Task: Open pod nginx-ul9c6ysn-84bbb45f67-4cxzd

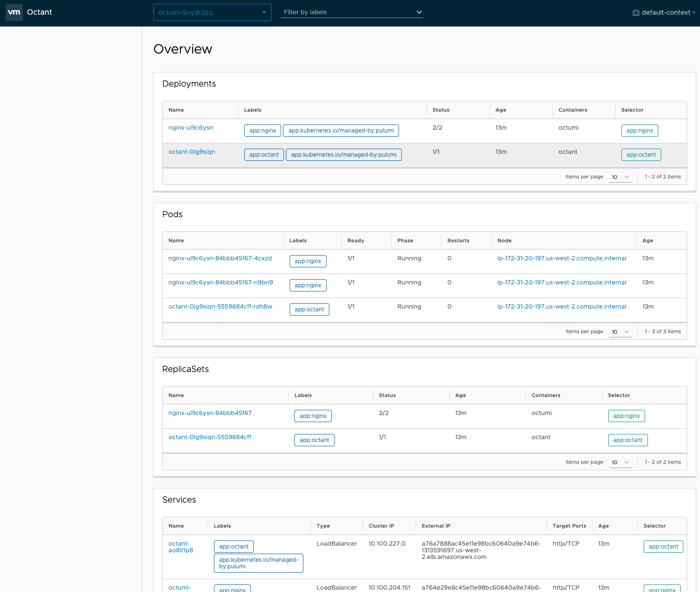Action: pos(220,258)
